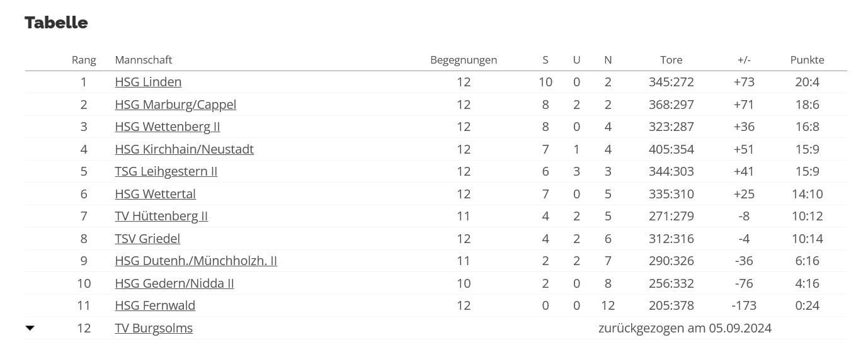
Task: Click the +/- column header
Action: [x=744, y=60]
